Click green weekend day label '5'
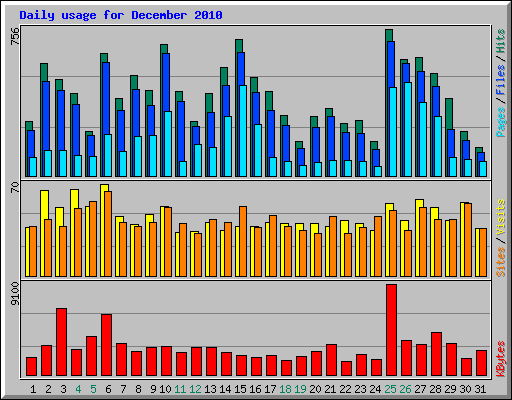Viewport: 512px width, 400px height. (x=93, y=389)
